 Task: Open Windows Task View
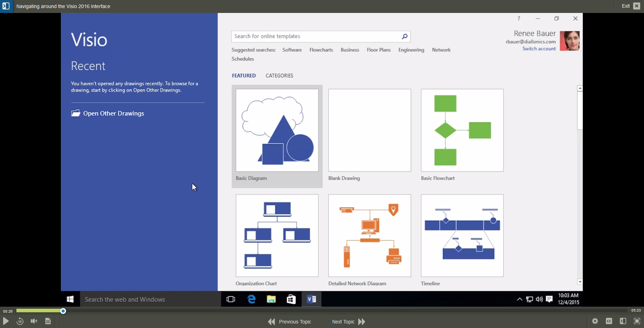(x=231, y=299)
